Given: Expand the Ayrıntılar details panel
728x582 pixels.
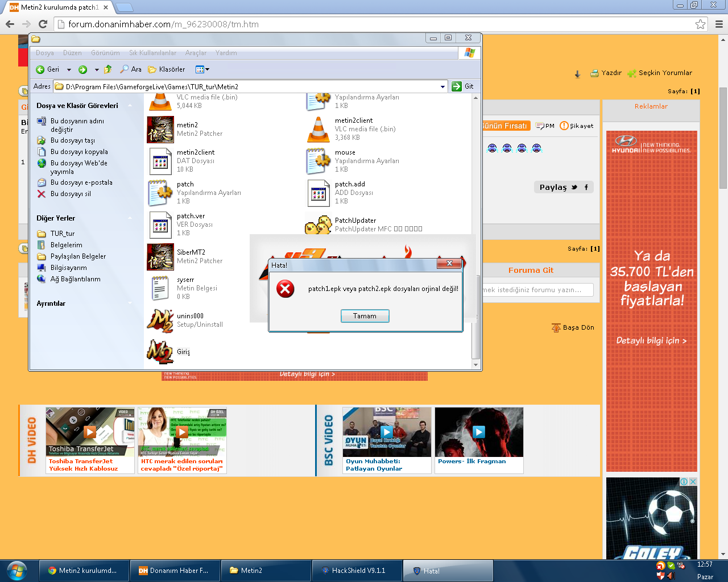Looking at the screenshot, I should click(130, 304).
